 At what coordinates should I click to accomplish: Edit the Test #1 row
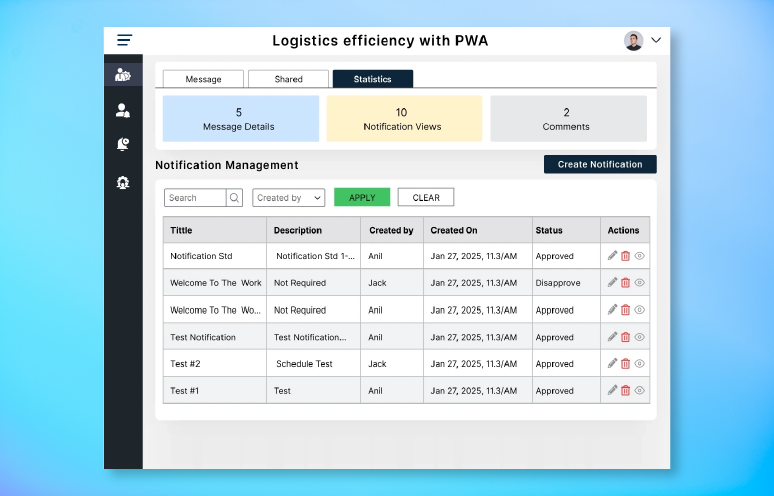point(613,390)
